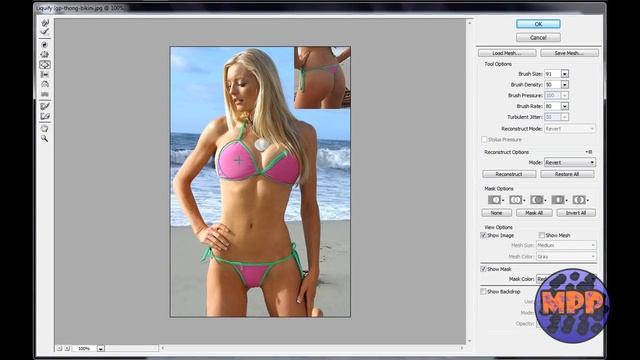640x360 pixels.
Task: Enable the Show Backdrop checkbox
Action: pyautogui.click(x=484, y=291)
